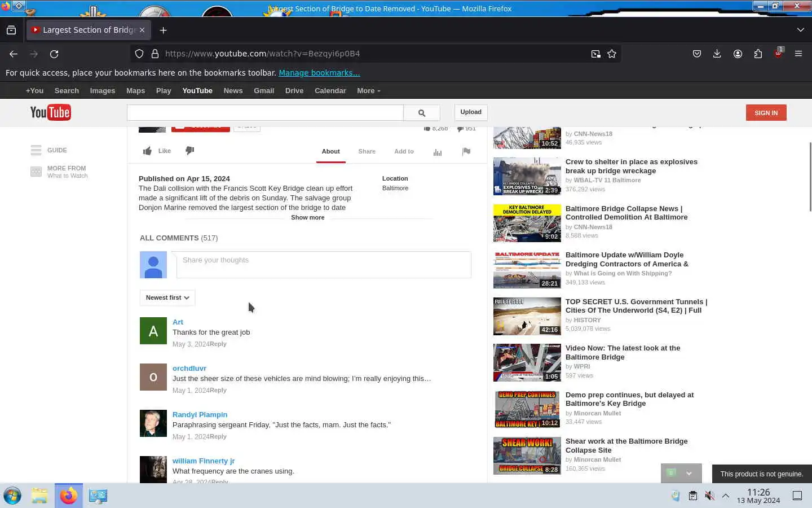
Task: Open Video Now latest look video title
Action: (623, 353)
